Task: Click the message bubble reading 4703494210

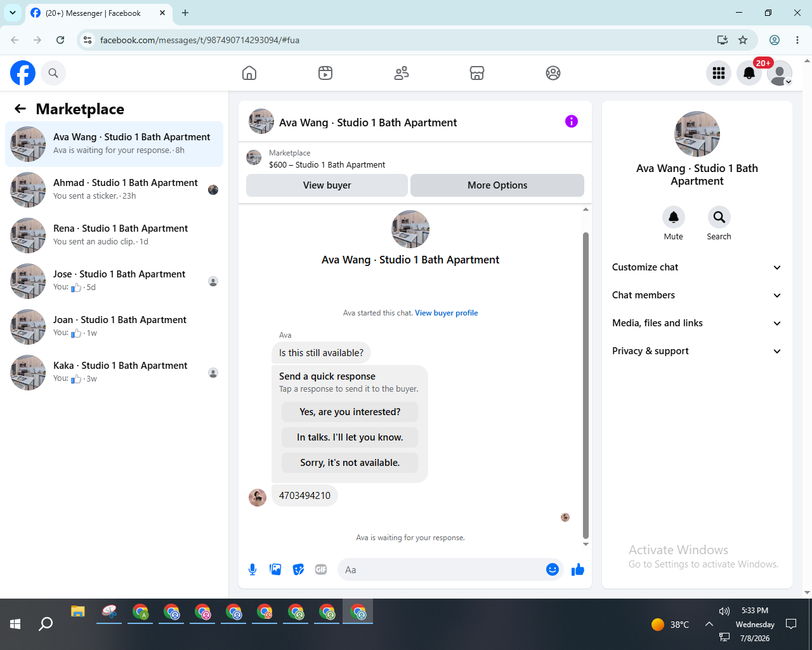Action: (x=304, y=496)
